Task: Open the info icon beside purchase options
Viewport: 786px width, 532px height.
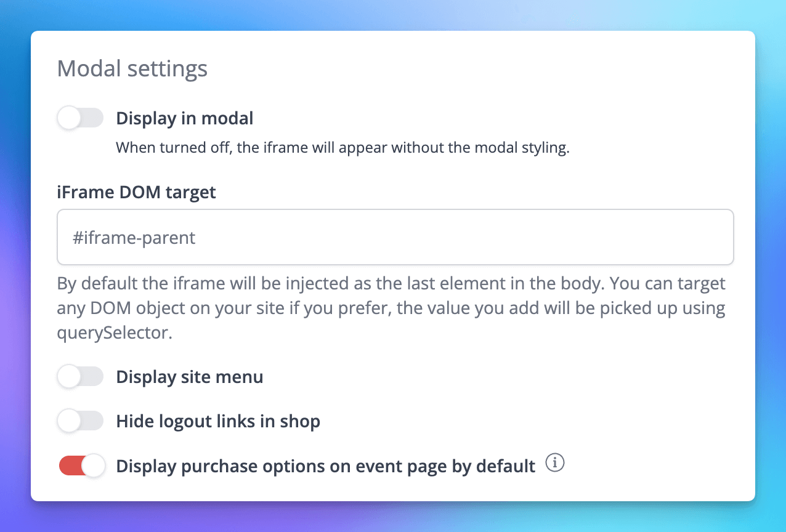Action: point(555,463)
